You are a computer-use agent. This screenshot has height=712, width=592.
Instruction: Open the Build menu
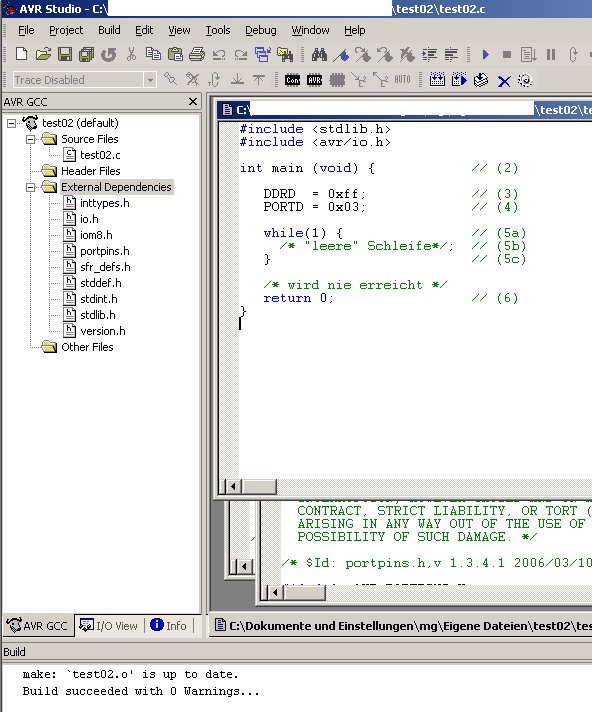pos(109,30)
